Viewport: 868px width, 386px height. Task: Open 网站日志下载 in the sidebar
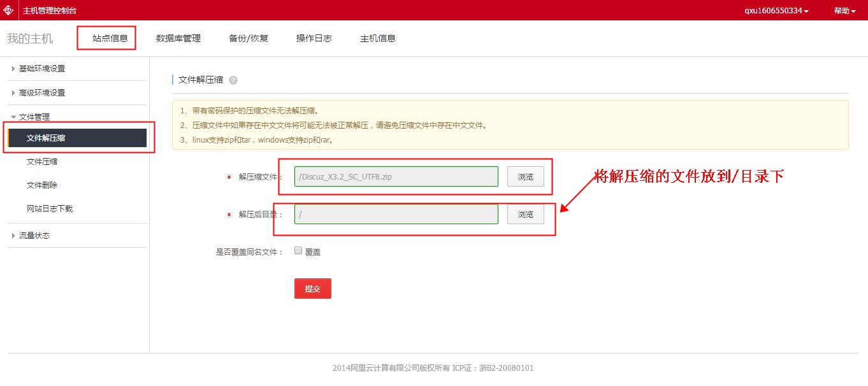[x=50, y=209]
